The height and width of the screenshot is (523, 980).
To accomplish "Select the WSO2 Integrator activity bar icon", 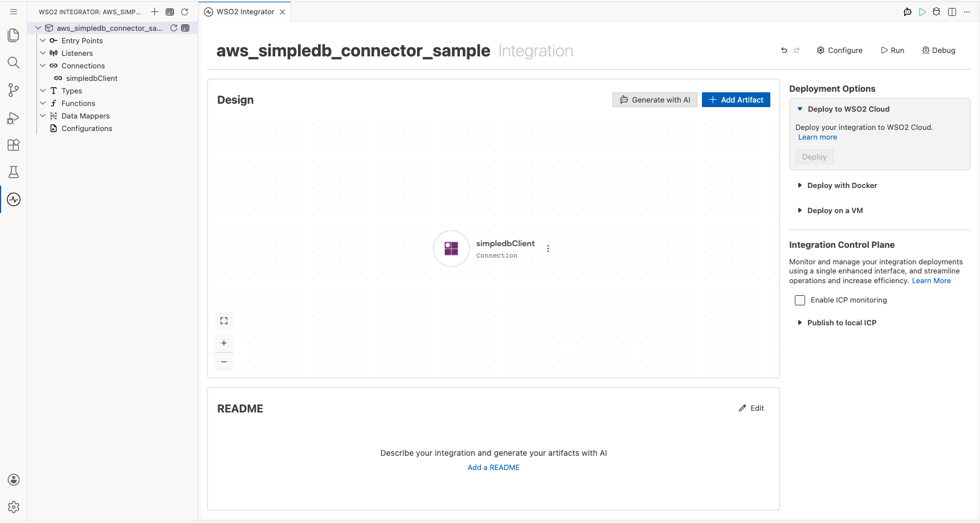I will click(14, 199).
